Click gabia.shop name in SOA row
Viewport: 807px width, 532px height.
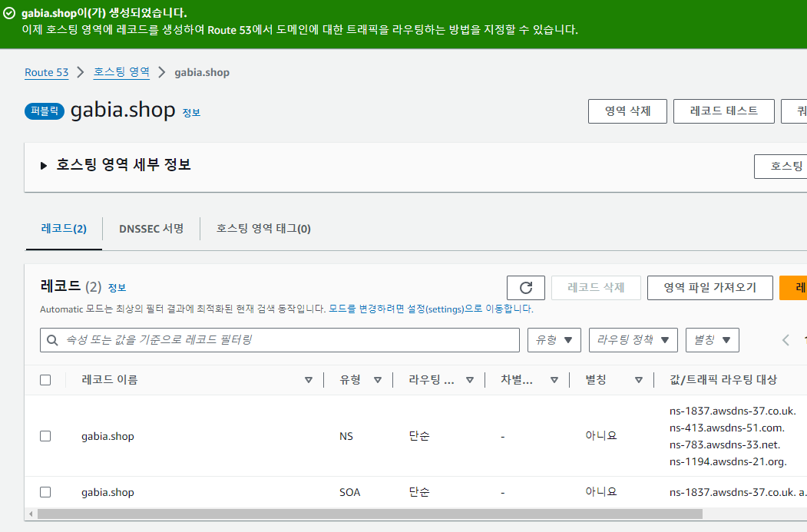click(x=107, y=492)
